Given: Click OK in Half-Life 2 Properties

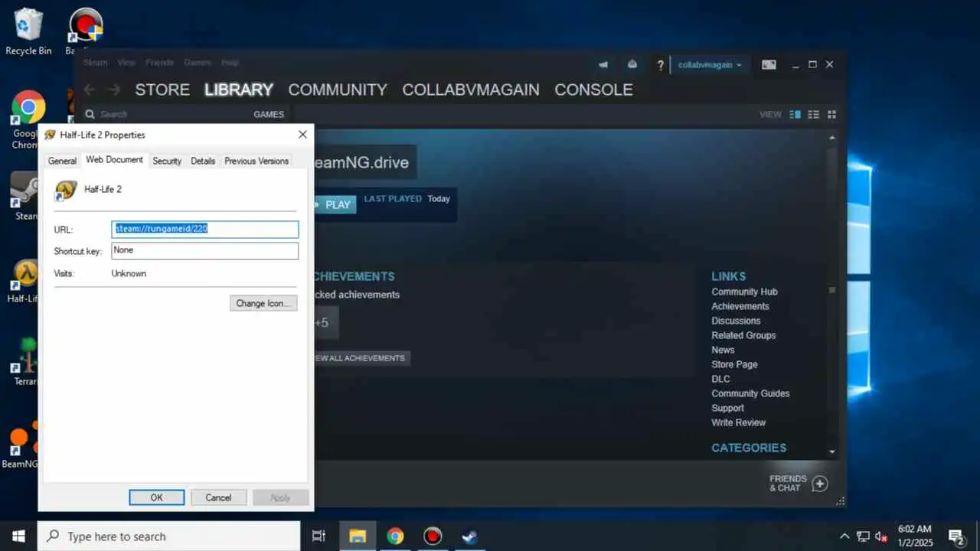Looking at the screenshot, I should tap(157, 497).
